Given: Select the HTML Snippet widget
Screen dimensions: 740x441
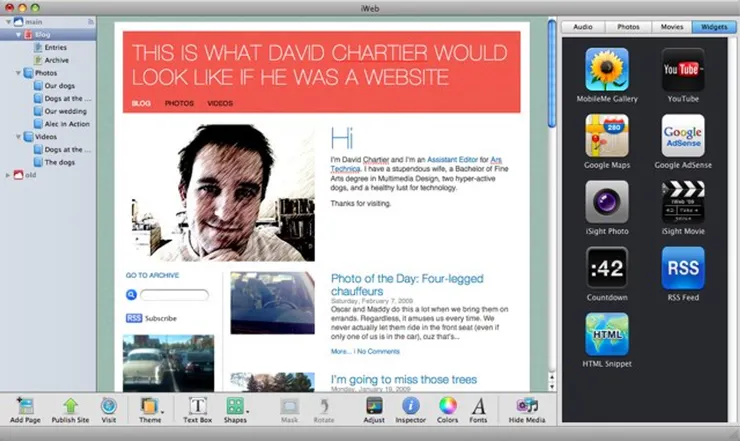Looking at the screenshot, I should (x=607, y=334).
